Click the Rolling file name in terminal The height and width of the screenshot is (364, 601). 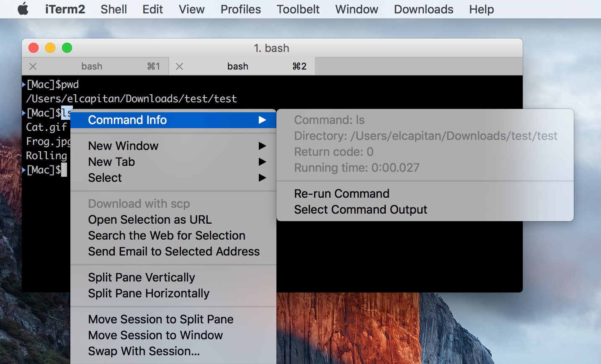46,156
